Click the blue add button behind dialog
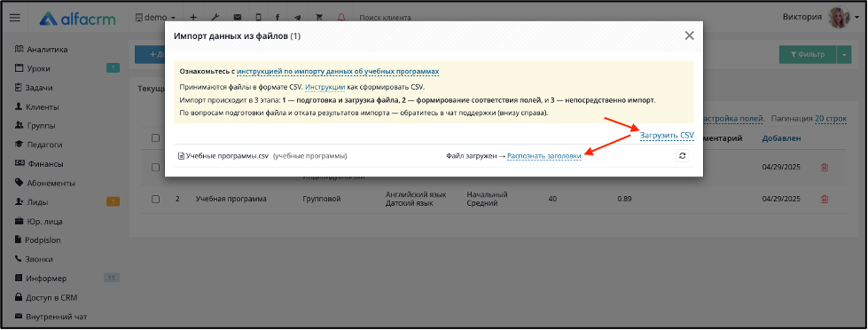The image size is (868, 330). click(x=150, y=54)
